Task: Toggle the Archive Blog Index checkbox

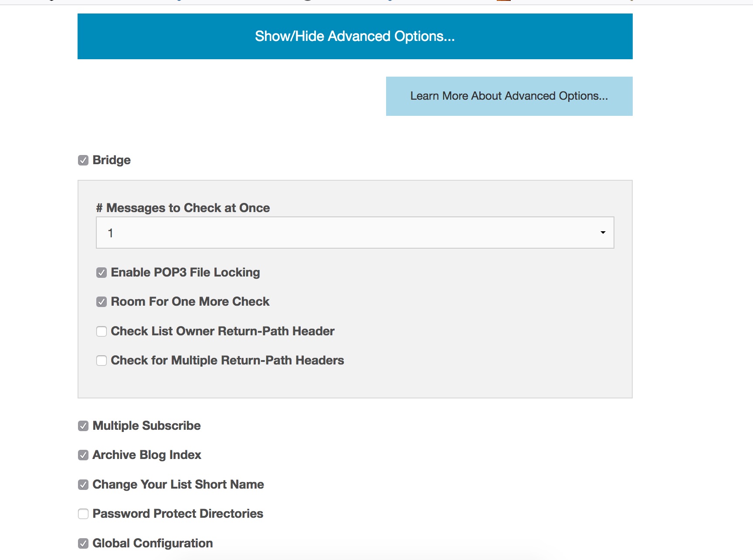Action: pos(83,455)
